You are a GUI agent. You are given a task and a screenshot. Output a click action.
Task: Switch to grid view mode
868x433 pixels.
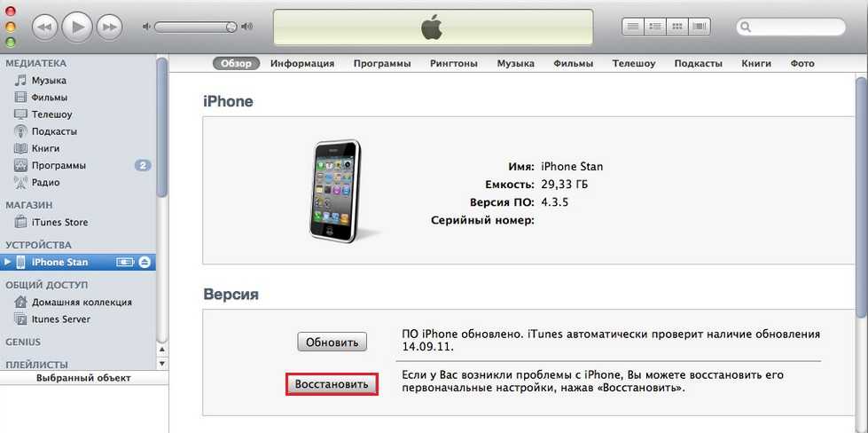coord(677,27)
